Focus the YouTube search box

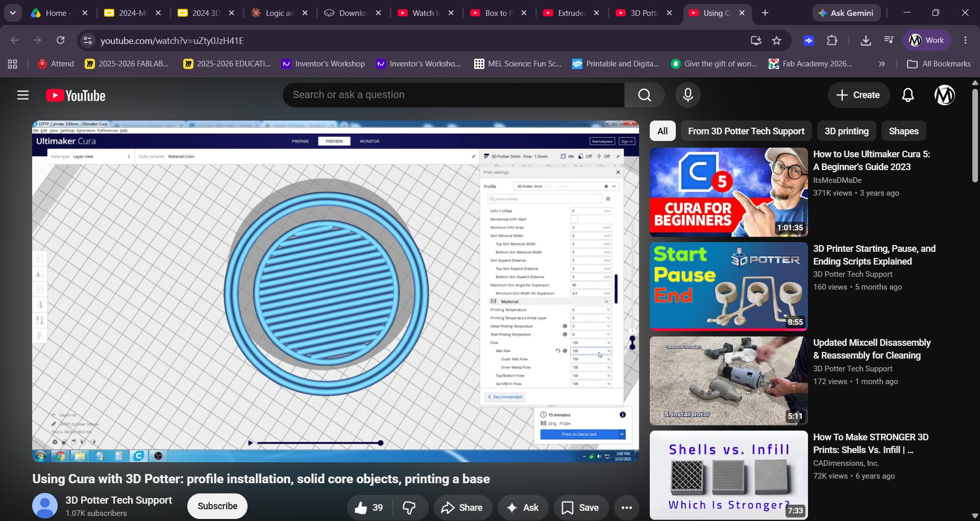coord(454,95)
